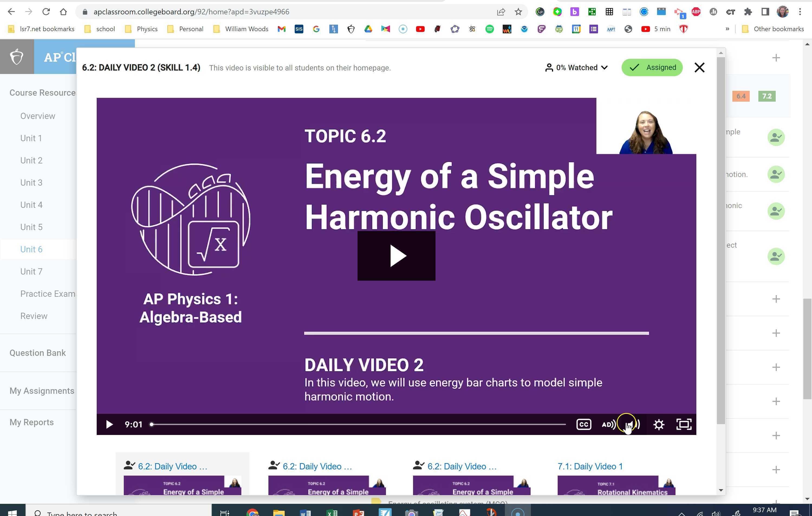This screenshot has height=516, width=812.
Task: Go back to the previous page
Action: coord(11,12)
